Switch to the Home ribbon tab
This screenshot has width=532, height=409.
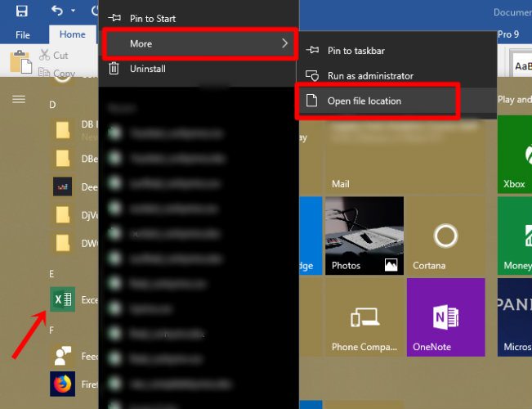(72, 34)
